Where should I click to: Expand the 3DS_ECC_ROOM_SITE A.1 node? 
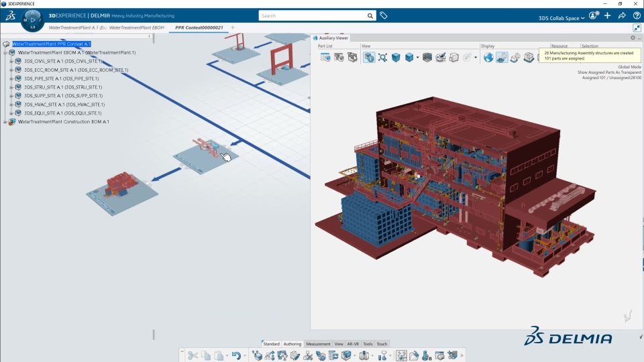pyautogui.click(x=11, y=70)
